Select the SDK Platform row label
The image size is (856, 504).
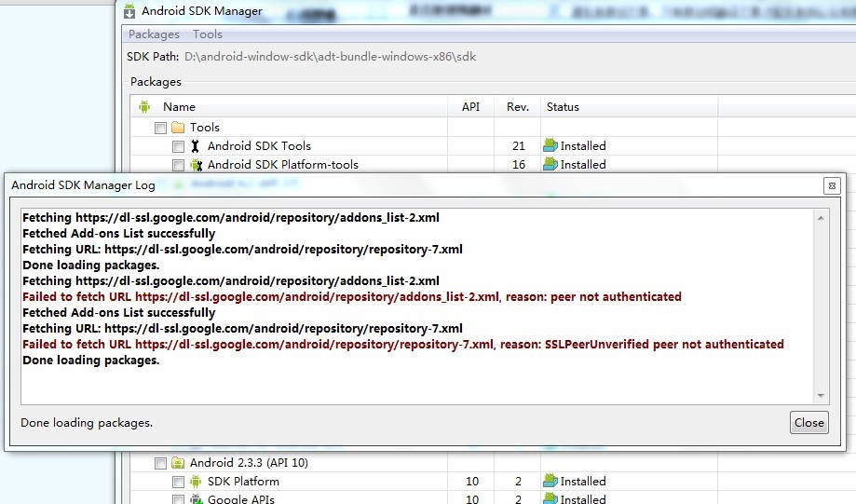243,481
